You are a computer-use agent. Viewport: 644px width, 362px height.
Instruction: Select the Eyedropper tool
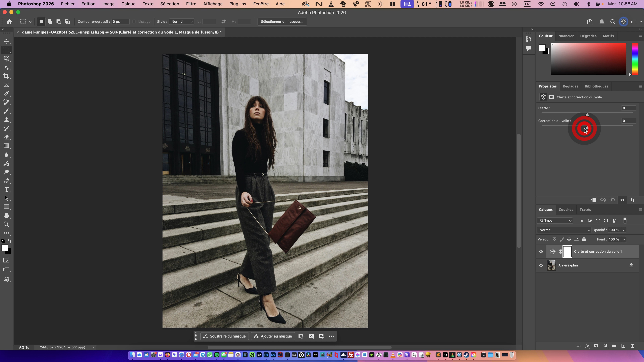(7, 94)
